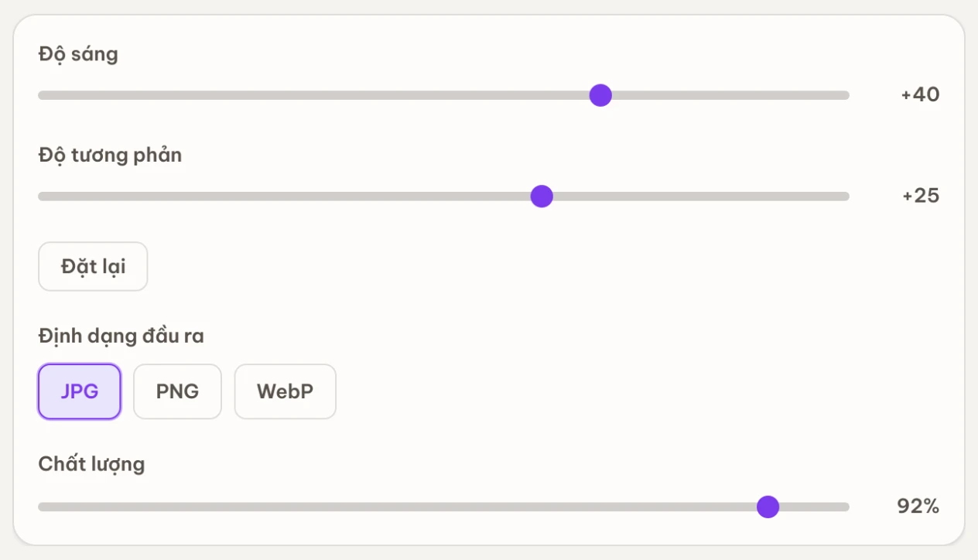Click the Độ tương phản slider handle

(x=542, y=196)
